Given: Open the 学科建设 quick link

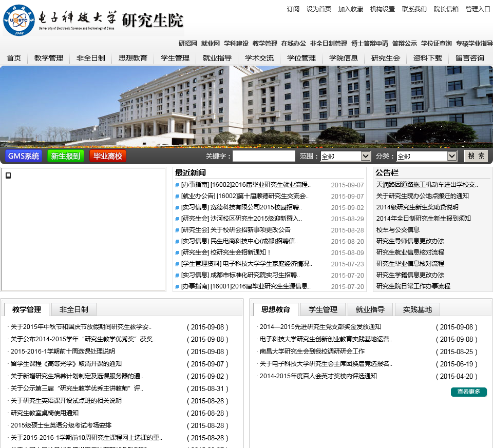Looking at the screenshot, I should coord(236,43).
